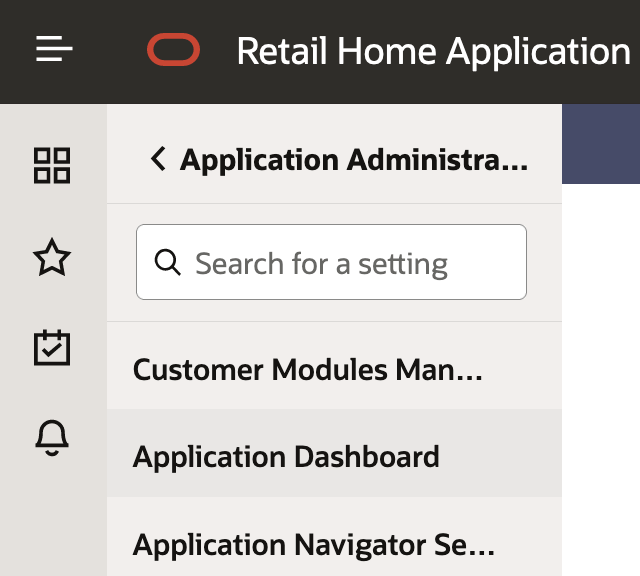Image resolution: width=640 pixels, height=576 pixels.
Task: Focus the 'Search for a setting' field
Action: (x=331, y=262)
